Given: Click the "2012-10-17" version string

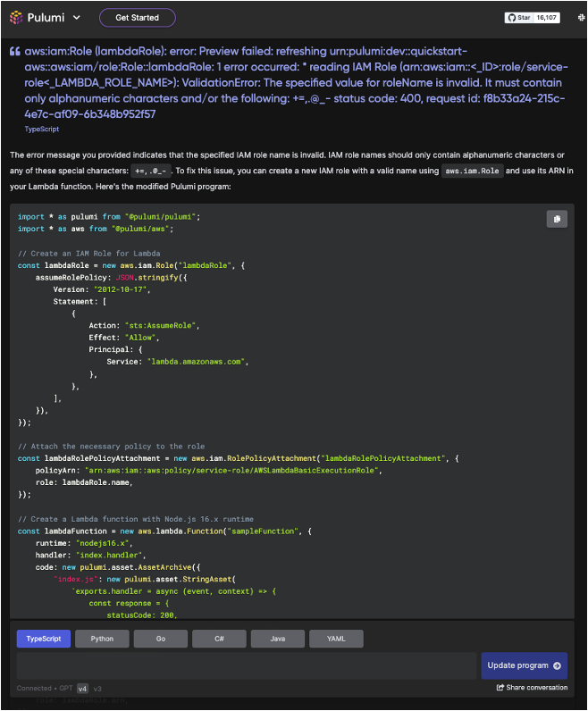Looking at the screenshot, I should [121, 289].
